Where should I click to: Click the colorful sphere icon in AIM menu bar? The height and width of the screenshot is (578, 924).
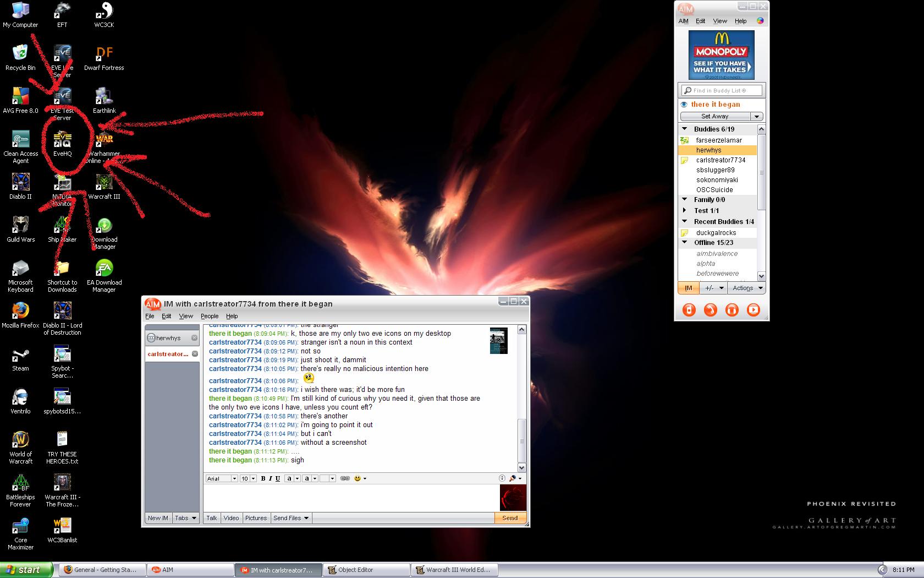760,21
